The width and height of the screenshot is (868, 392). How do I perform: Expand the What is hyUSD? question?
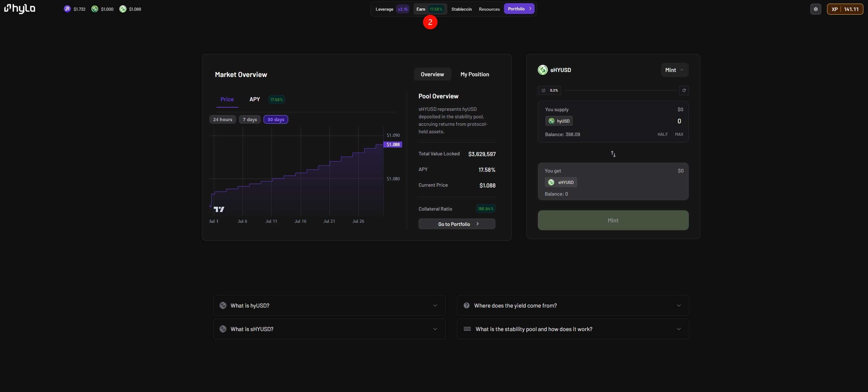click(329, 305)
